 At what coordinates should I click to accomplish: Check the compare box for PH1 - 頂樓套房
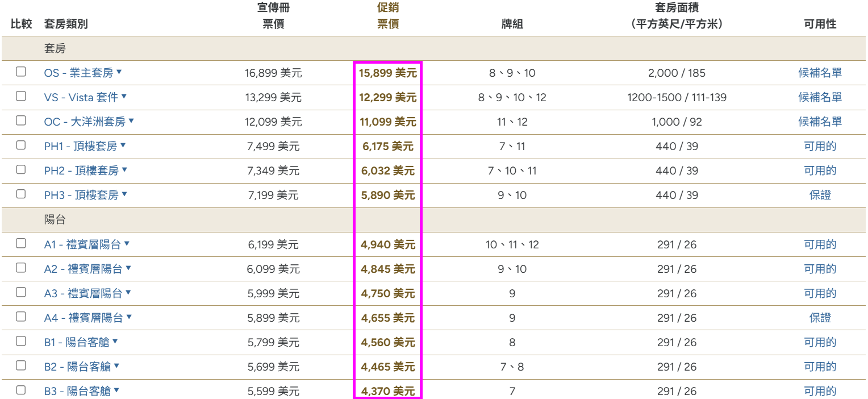pos(21,145)
